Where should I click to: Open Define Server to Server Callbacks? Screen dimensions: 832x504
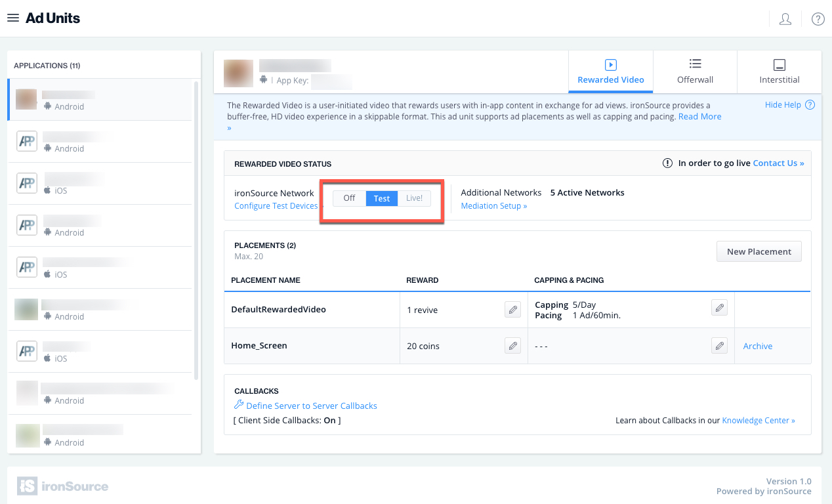coord(312,406)
